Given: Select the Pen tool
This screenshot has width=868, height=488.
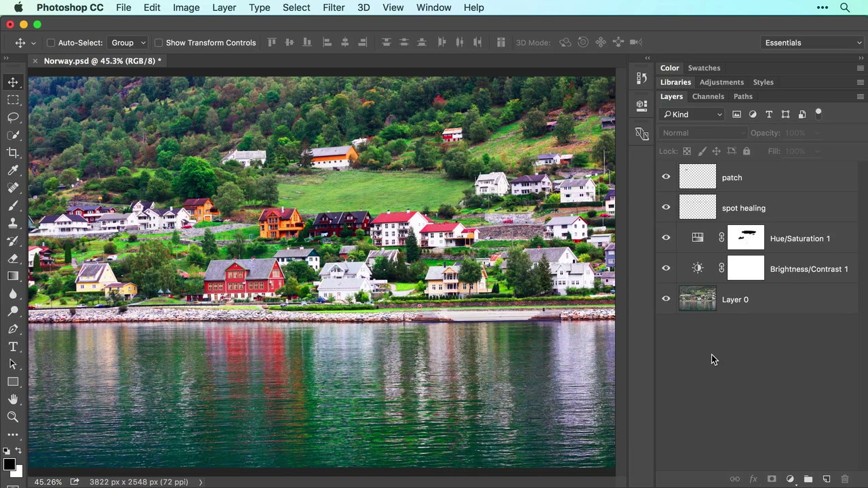Looking at the screenshot, I should pyautogui.click(x=13, y=329).
